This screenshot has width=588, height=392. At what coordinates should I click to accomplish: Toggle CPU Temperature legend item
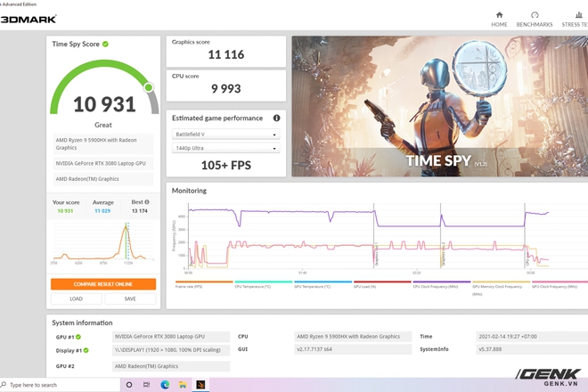(263, 284)
